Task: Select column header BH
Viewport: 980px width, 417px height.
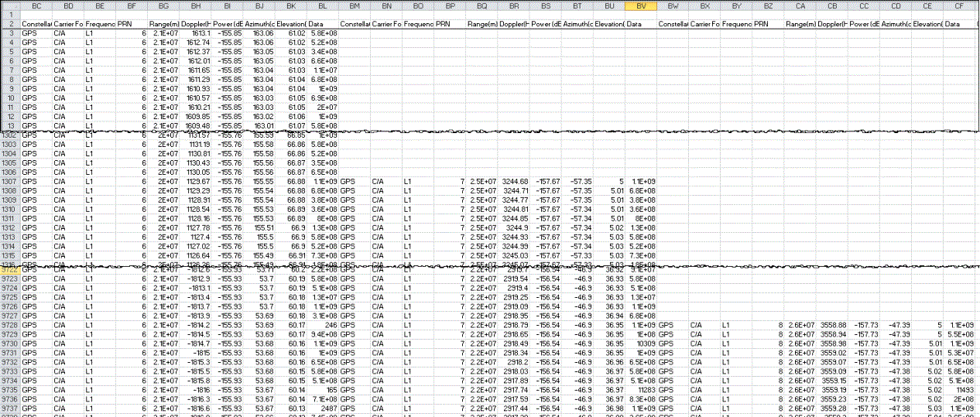Action: coord(195,5)
